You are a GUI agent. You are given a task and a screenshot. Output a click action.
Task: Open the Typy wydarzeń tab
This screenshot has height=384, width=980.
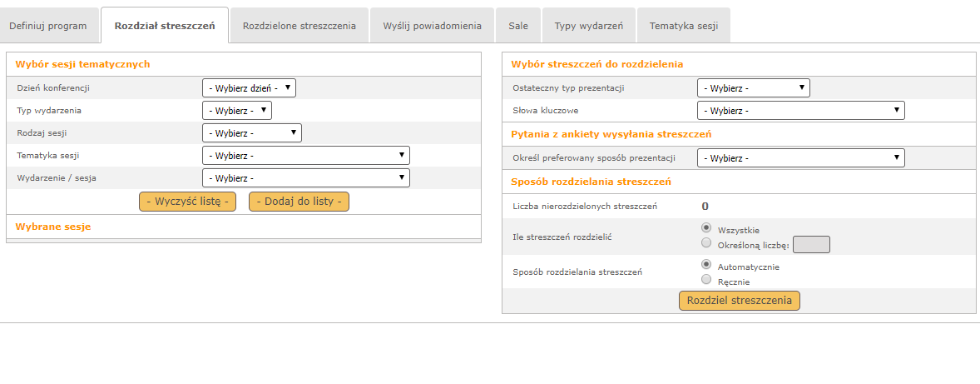(589, 26)
